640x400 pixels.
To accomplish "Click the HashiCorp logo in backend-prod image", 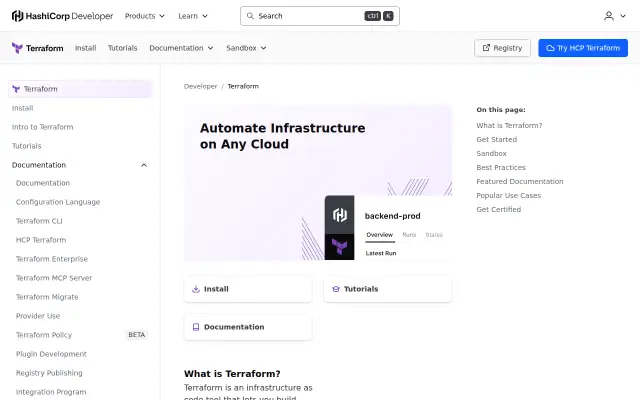I will tap(340, 215).
